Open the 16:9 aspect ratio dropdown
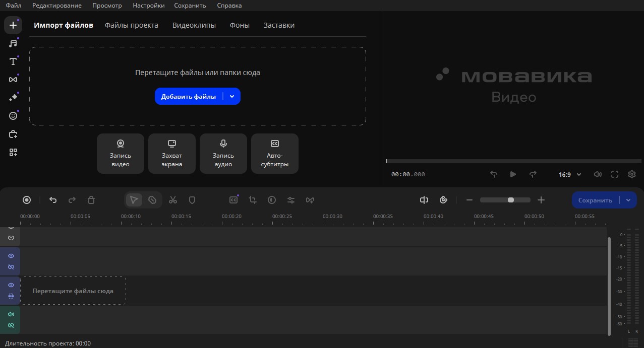Image resolution: width=644 pixels, height=348 pixels. 570,174
